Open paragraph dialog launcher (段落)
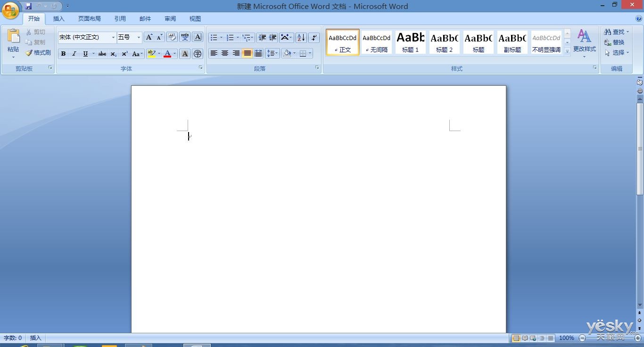 point(317,68)
